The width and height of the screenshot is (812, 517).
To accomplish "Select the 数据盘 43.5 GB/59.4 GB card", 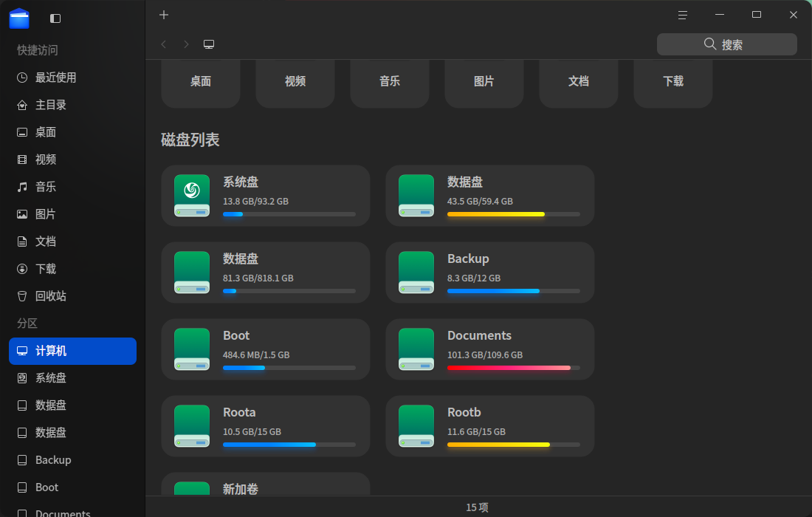I will [x=490, y=196].
